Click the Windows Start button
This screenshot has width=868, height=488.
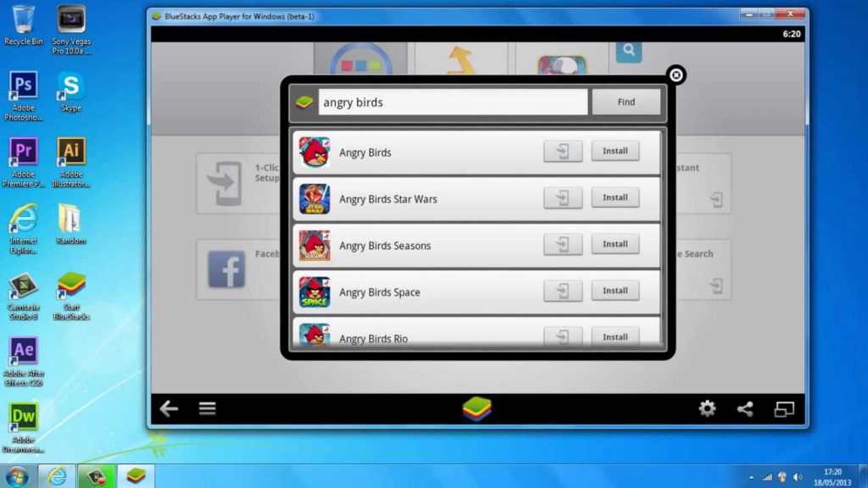[x=17, y=476]
